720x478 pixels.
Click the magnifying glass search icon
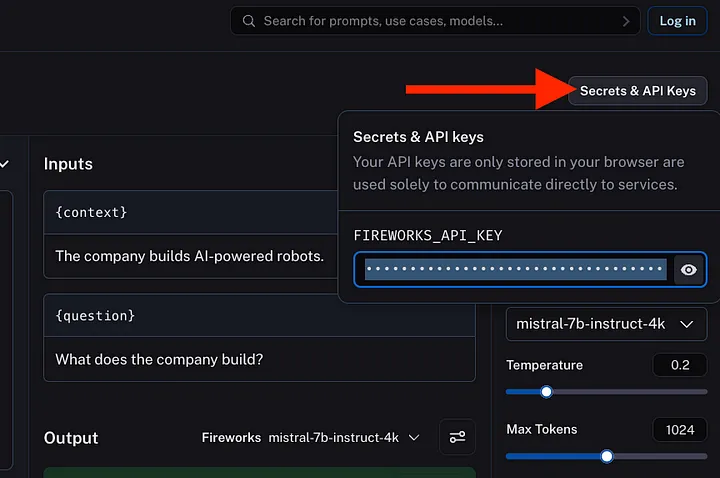coord(248,21)
